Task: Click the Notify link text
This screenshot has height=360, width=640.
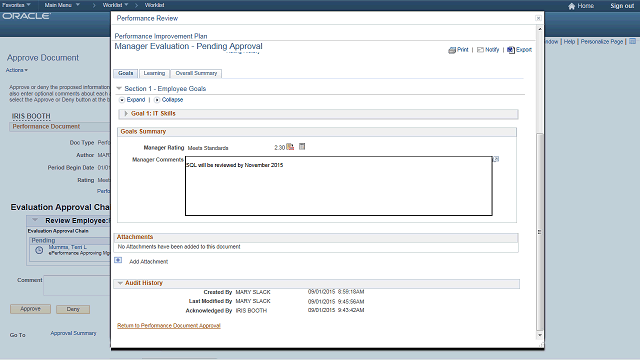Action: click(x=492, y=50)
